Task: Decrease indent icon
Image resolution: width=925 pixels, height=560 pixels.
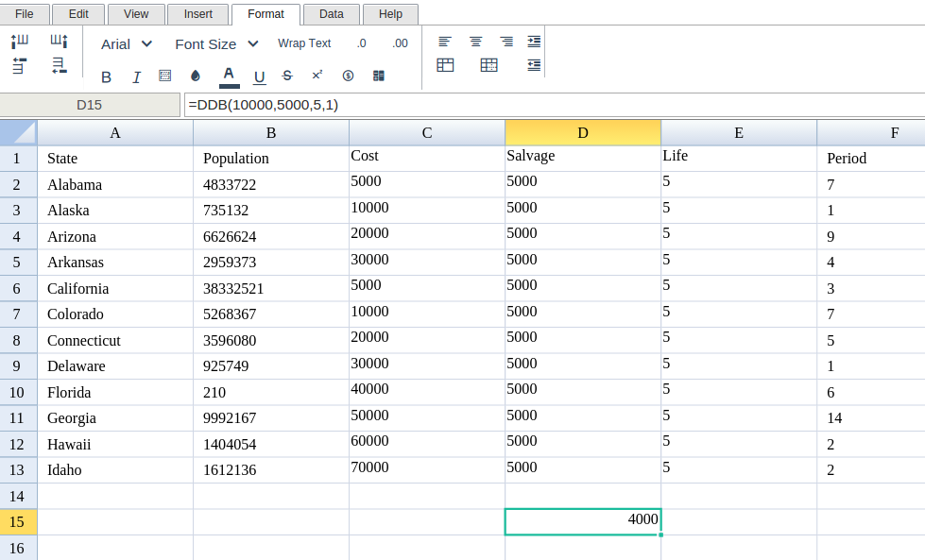Action: (534, 65)
